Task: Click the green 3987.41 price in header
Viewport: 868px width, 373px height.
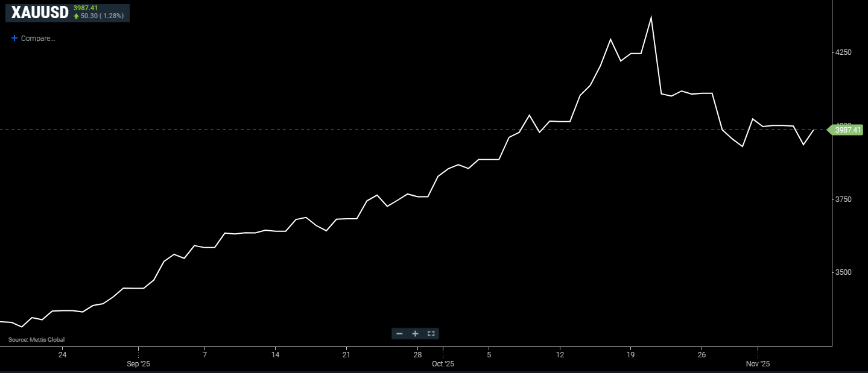Action: pyautogui.click(x=86, y=8)
